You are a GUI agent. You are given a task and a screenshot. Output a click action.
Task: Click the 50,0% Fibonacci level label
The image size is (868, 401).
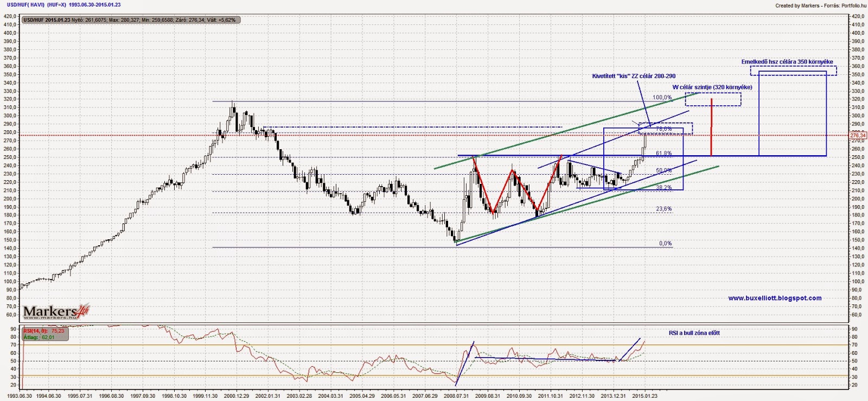click(x=664, y=170)
